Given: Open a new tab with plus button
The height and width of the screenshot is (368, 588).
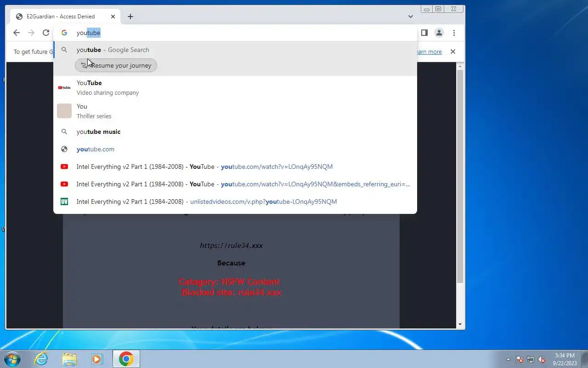Looking at the screenshot, I should pyautogui.click(x=130, y=17).
